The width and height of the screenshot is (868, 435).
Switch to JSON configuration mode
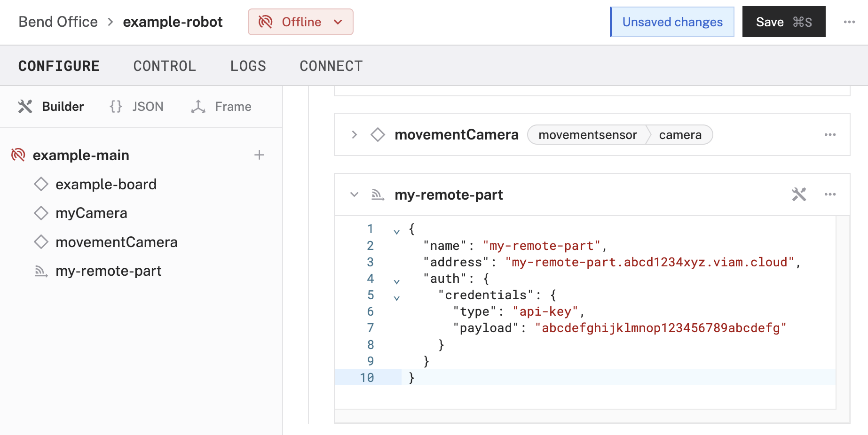pos(136,107)
